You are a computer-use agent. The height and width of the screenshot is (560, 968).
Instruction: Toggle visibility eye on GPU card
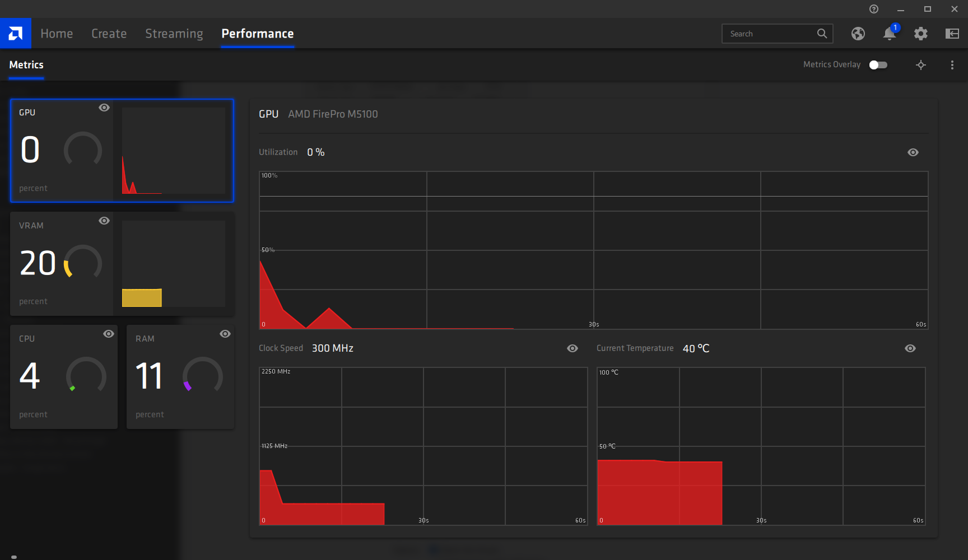pos(104,108)
